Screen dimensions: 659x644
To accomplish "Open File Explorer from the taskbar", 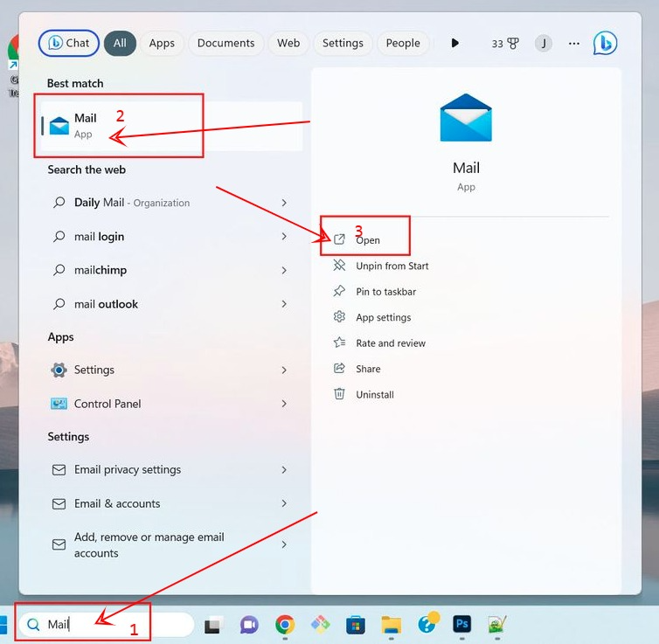I will 392,625.
